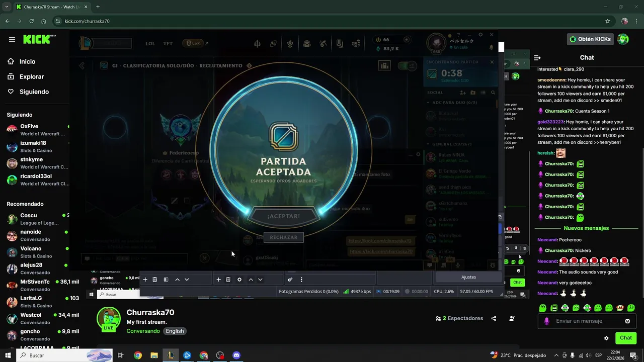The height and width of the screenshot is (362, 644).
Task: Click OBS remove scene trash icon
Action: pos(155,280)
